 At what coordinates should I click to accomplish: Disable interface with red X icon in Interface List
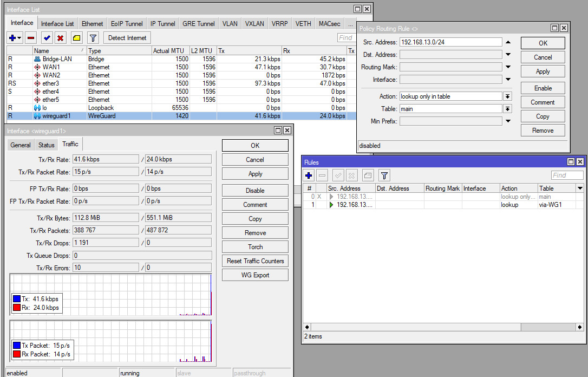pos(60,38)
